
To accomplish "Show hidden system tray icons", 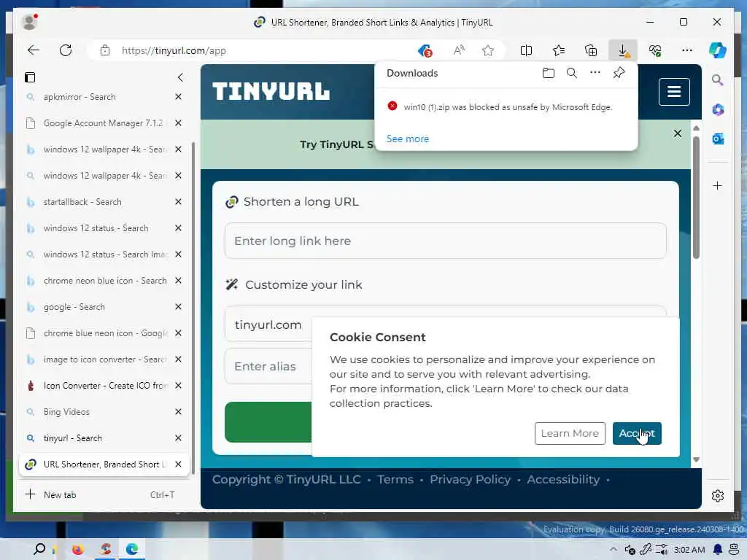I will tap(613, 550).
